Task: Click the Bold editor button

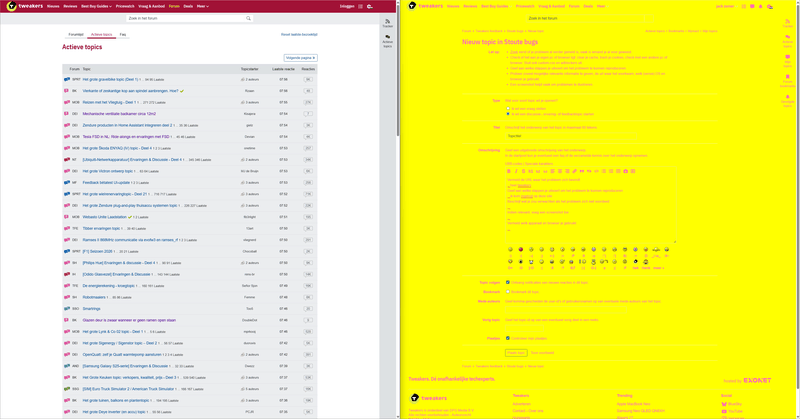Action: coord(509,171)
